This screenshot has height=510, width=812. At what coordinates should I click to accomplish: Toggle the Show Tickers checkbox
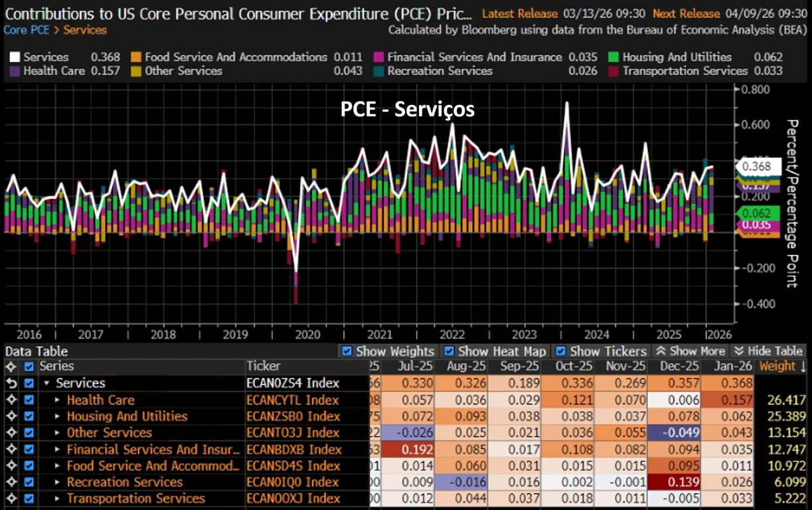[560, 351]
